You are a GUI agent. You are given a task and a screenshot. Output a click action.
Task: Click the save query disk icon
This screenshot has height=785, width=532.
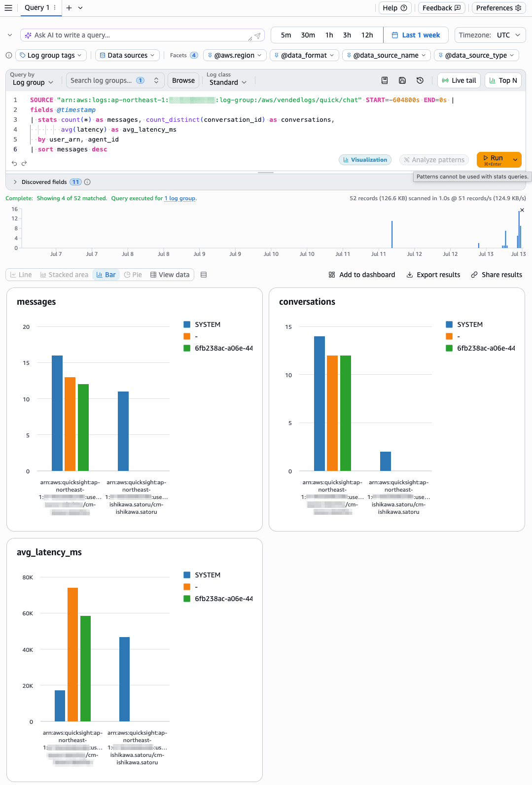coord(402,80)
